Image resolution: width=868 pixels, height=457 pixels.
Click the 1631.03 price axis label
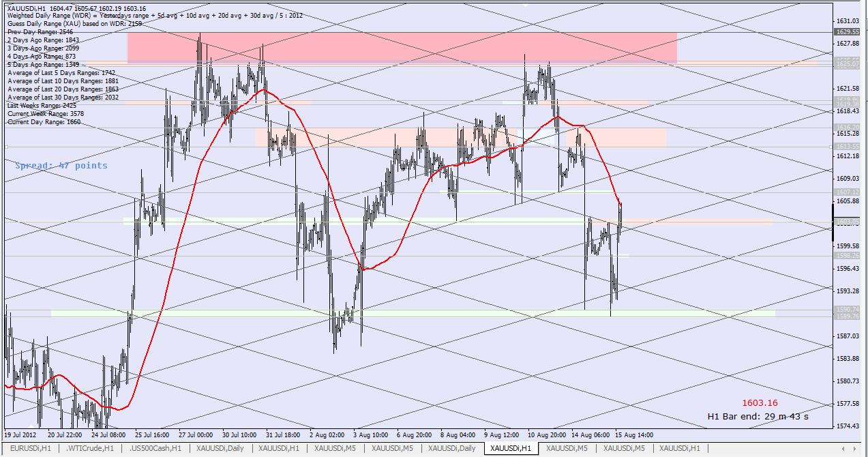(848, 21)
